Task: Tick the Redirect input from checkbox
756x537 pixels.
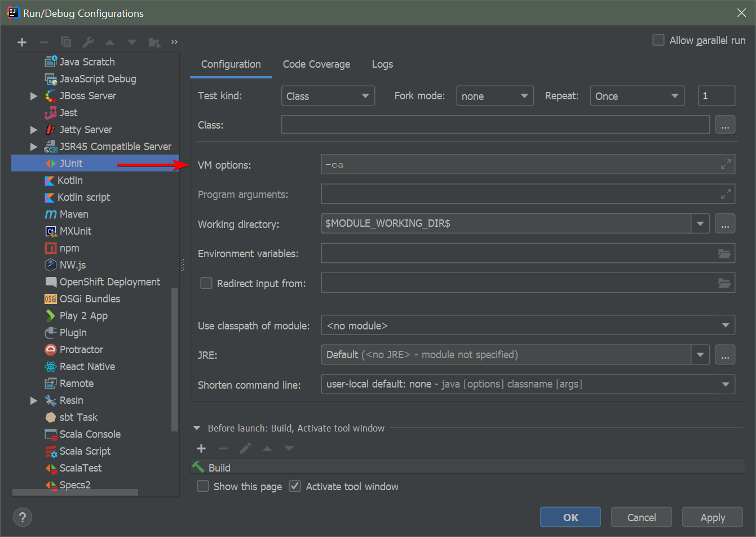Action: 206,283
